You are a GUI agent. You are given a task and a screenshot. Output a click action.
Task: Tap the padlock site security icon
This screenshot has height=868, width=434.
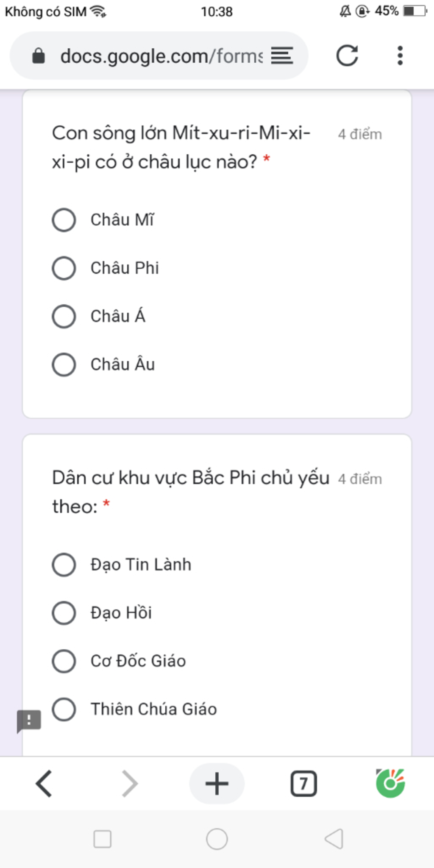39,56
